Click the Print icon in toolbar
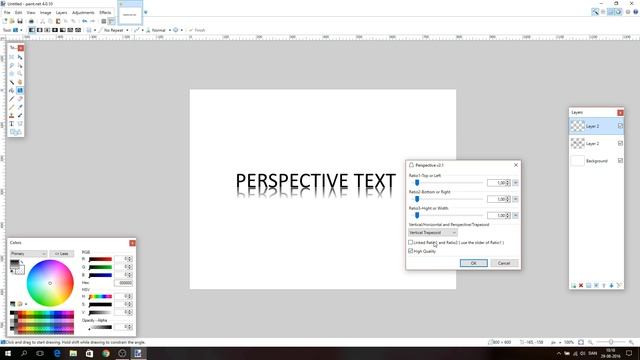 tap(31, 21)
